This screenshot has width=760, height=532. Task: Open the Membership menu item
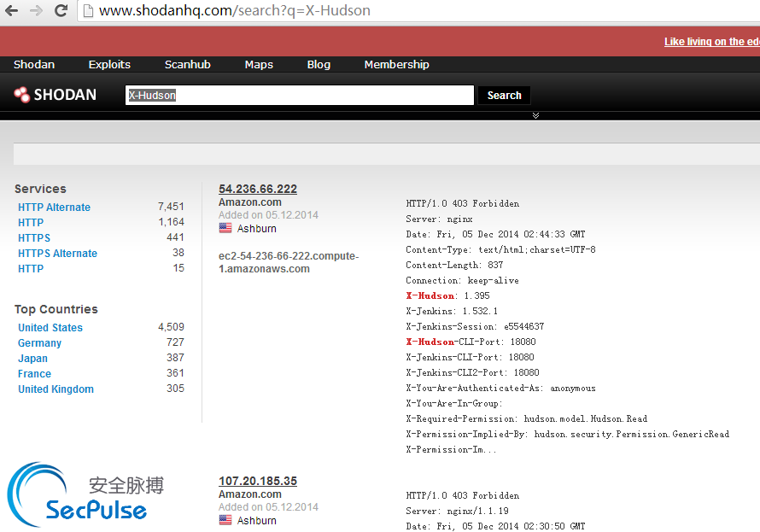click(396, 64)
